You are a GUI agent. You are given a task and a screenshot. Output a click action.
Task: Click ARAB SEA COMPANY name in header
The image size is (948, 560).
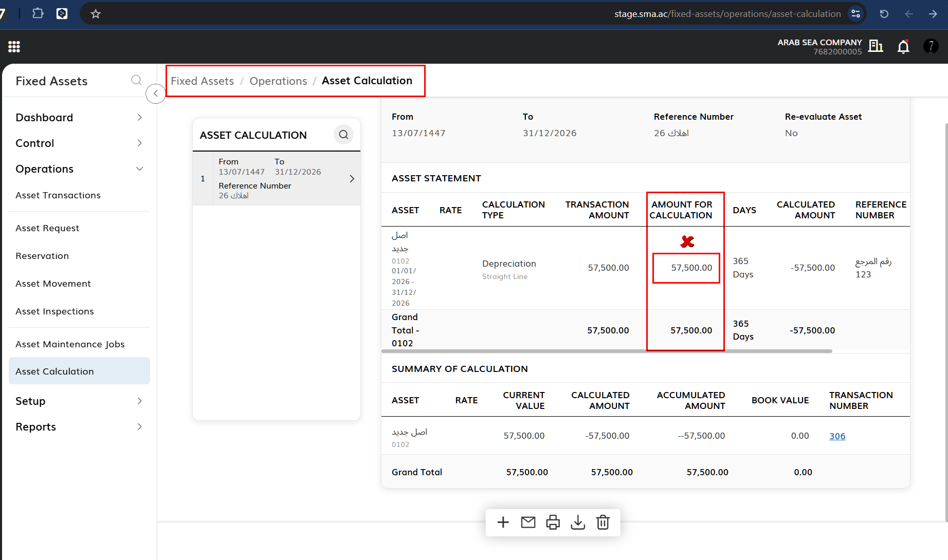819,42
